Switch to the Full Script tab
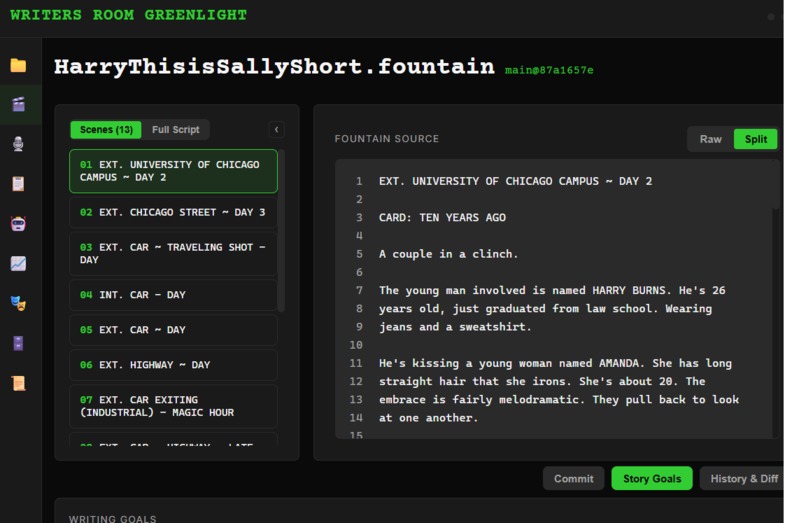This screenshot has width=806, height=523. coord(175,130)
